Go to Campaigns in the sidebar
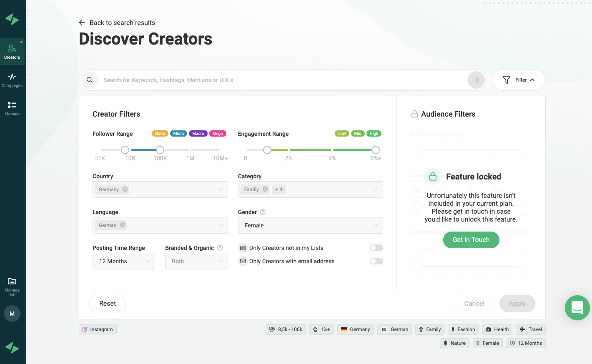Image resolution: width=592 pixels, height=364 pixels. pyautogui.click(x=12, y=80)
